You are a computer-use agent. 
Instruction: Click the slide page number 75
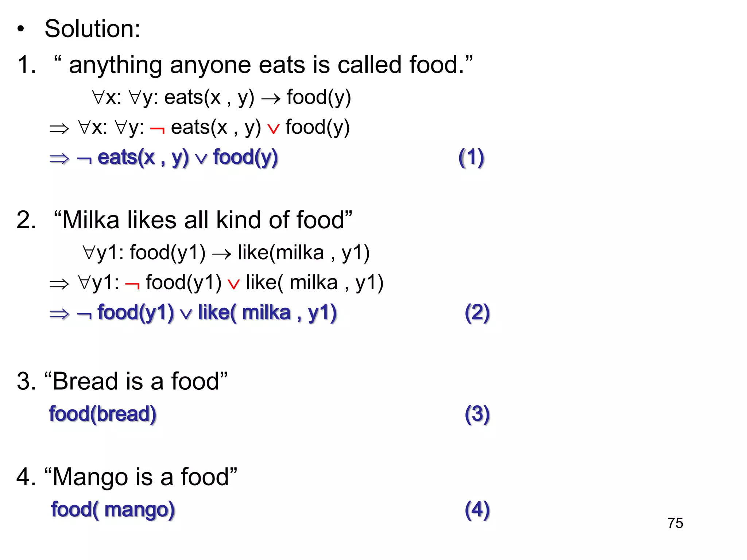675,523
